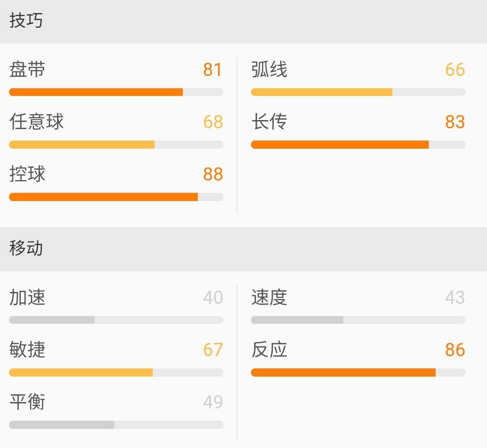Screen dimensions: 487x448
Task: Click the 加速 stat label
Action: click(27, 297)
